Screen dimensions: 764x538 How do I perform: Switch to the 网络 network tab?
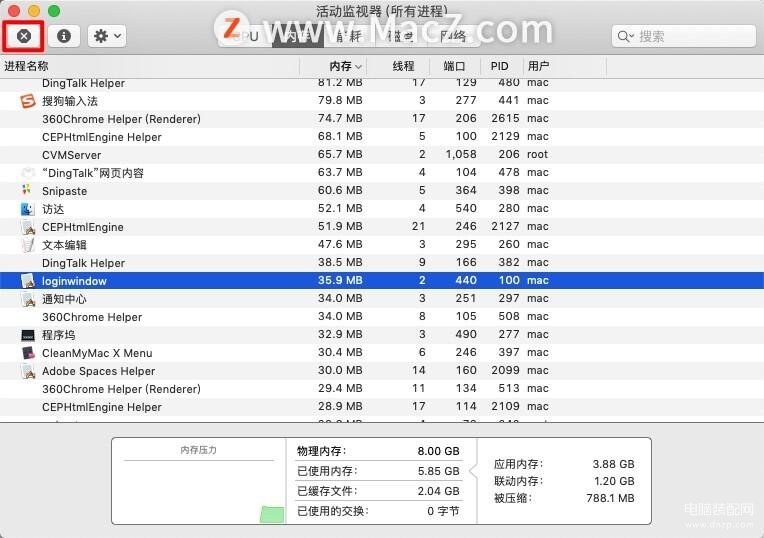click(453, 36)
